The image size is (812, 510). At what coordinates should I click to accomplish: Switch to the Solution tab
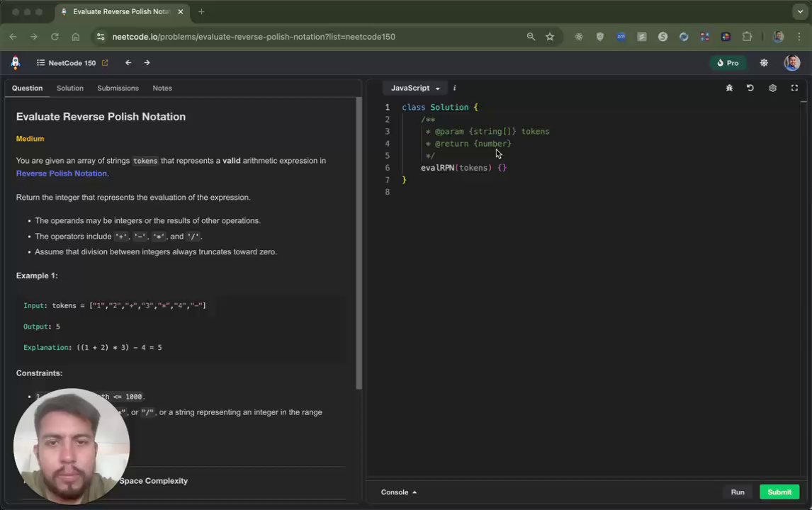(x=70, y=88)
